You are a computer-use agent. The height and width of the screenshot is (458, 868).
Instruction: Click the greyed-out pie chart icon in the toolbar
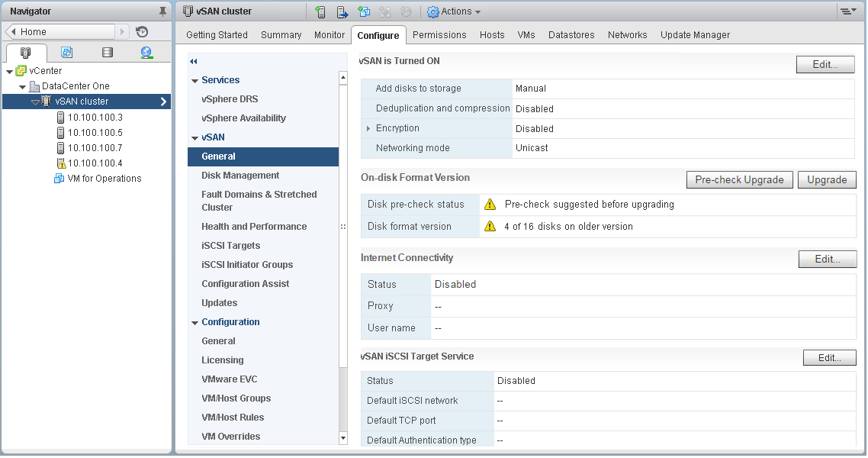coord(406,11)
